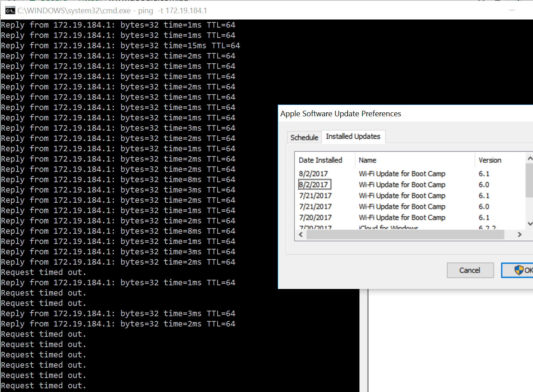This screenshot has width=533, height=392.
Task: Click Wi-Fi Update name in 7/21/2017 version 6.0 row
Action: click(x=402, y=207)
